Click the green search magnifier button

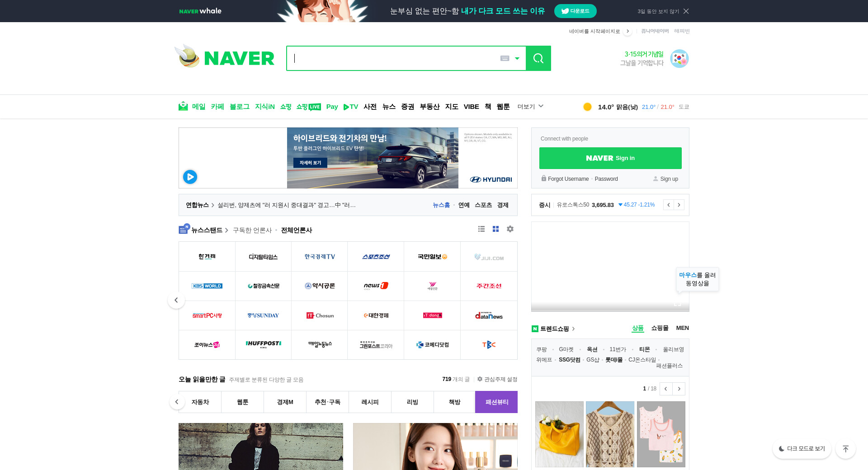coord(538,58)
